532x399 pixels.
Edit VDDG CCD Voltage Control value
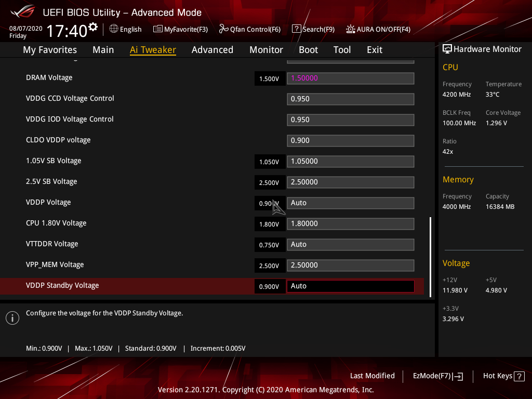[351, 99]
